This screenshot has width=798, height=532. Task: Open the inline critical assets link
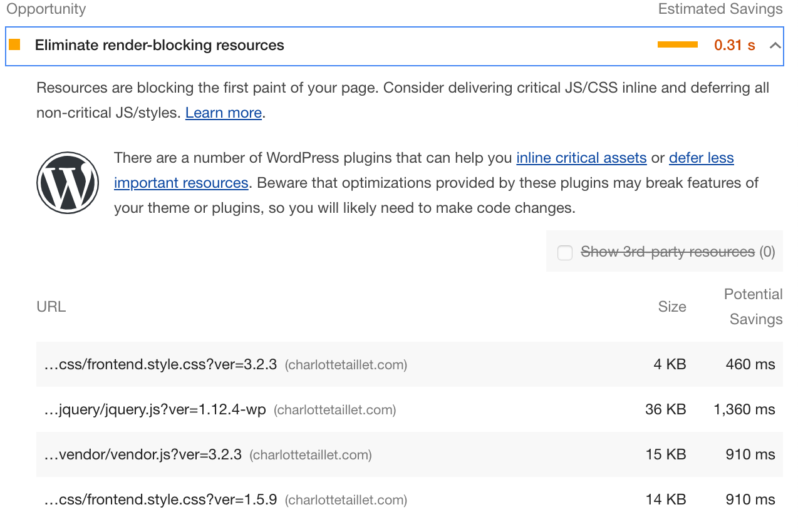click(581, 158)
